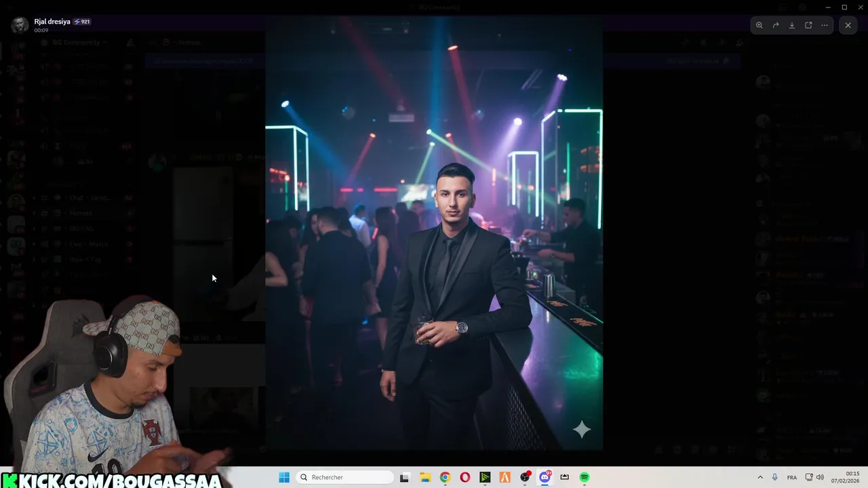The image size is (868, 488).
Task: Click the Rechercher taskbar search box
Action: coord(345,477)
